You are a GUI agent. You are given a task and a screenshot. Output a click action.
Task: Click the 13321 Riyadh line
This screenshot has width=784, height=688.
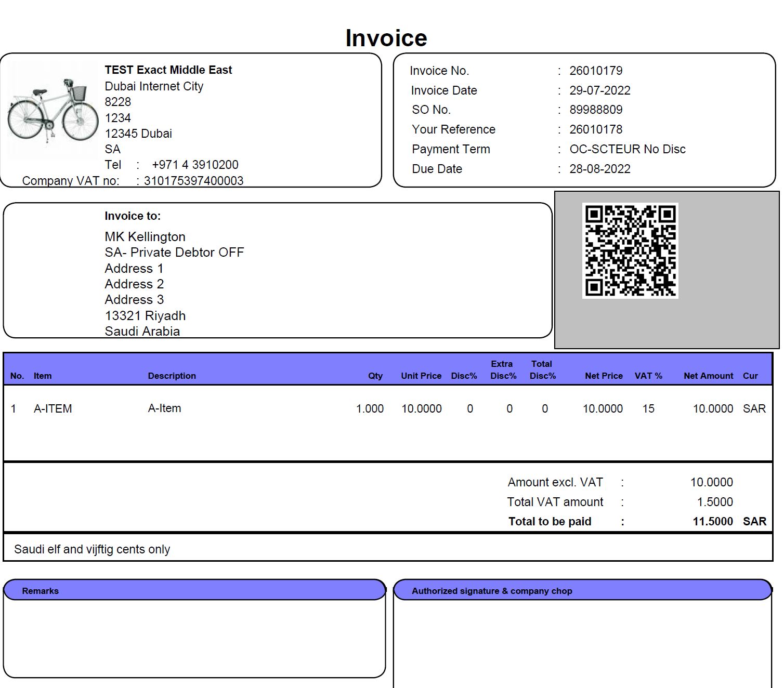[145, 316]
